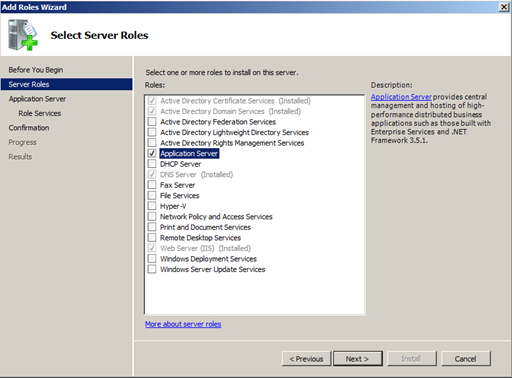This screenshot has height=378, width=512.
Task: Enable Windows Server Update Services role
Action: [x=152, y=269]
